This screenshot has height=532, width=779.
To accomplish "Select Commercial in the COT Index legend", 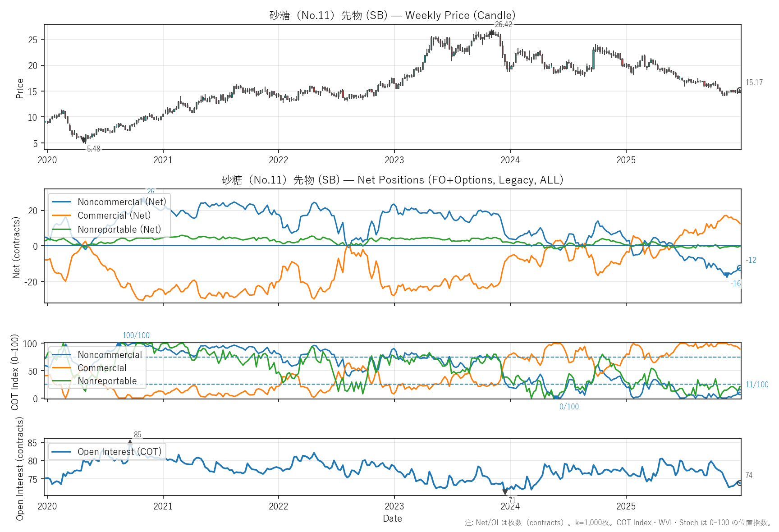I will click(102, 368).
